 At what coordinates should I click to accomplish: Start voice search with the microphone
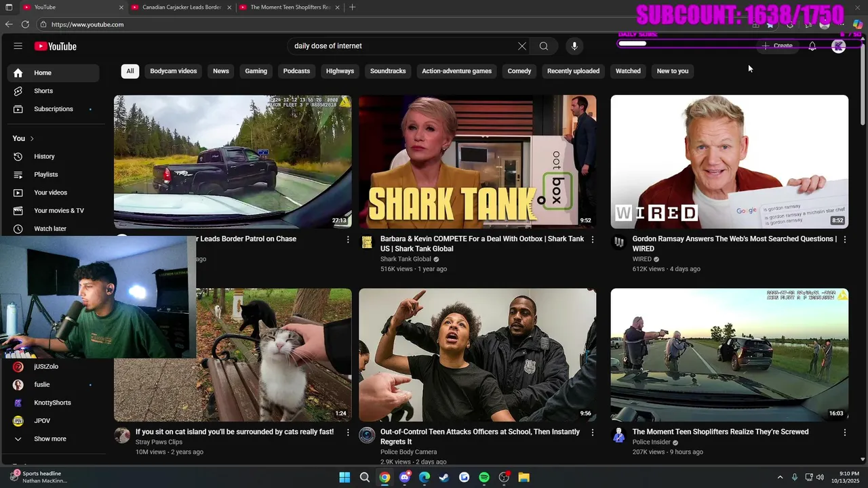574,46
